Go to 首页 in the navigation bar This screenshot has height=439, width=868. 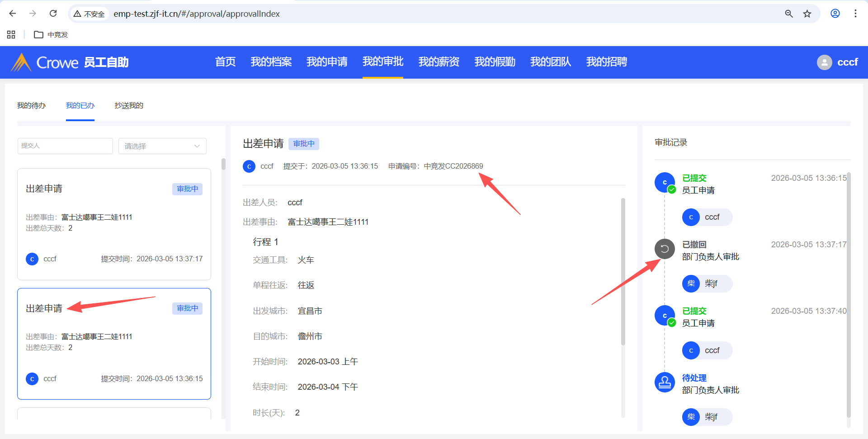point(225,62)
